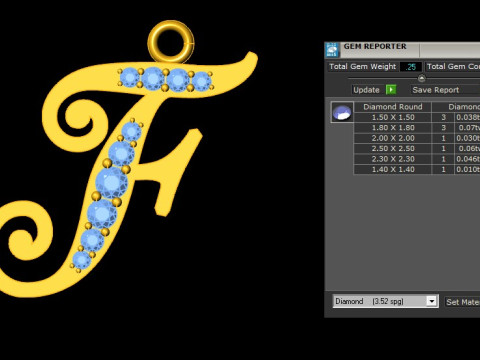The width and height of the screenshot is (480, 360).
Task: Open the Diamond (3.52 spg) material dropdown
Action: point(385,301)
